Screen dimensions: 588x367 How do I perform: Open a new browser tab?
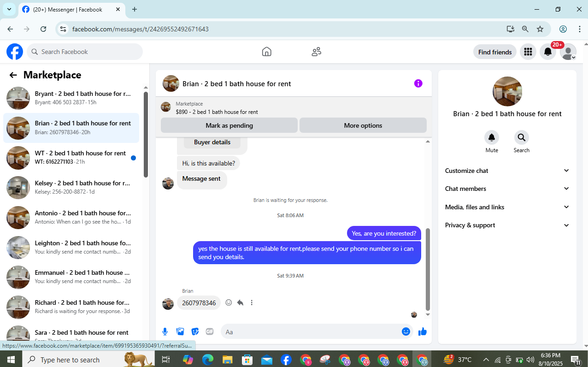pos(135,9)
